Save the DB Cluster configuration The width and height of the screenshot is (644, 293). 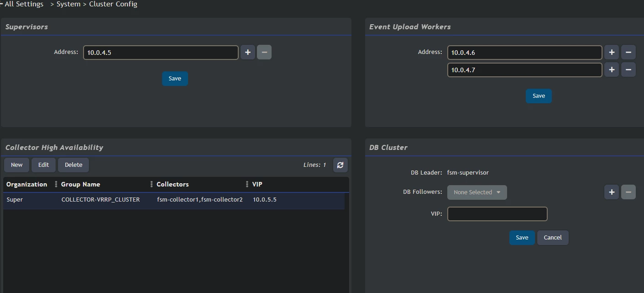coord(522,238)
